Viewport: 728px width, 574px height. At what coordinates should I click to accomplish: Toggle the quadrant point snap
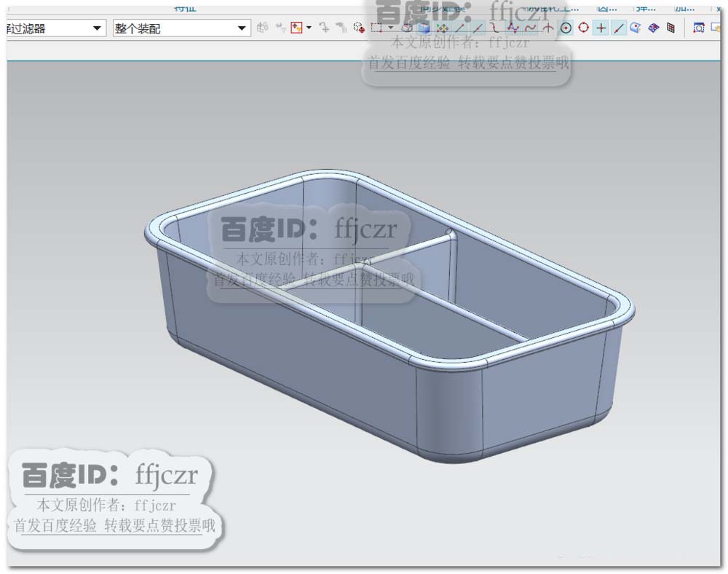[x=584, y=28]
